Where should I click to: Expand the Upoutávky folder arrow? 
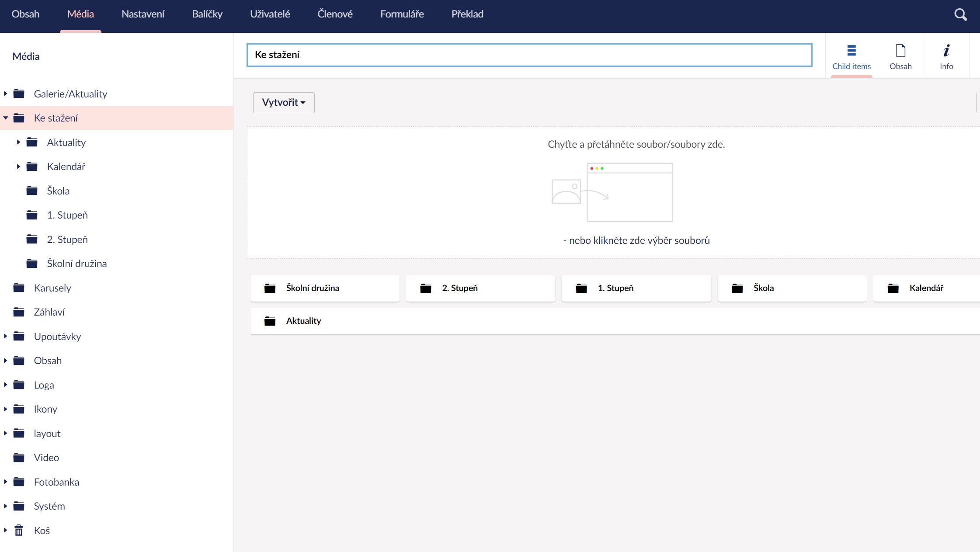[6, 336]
